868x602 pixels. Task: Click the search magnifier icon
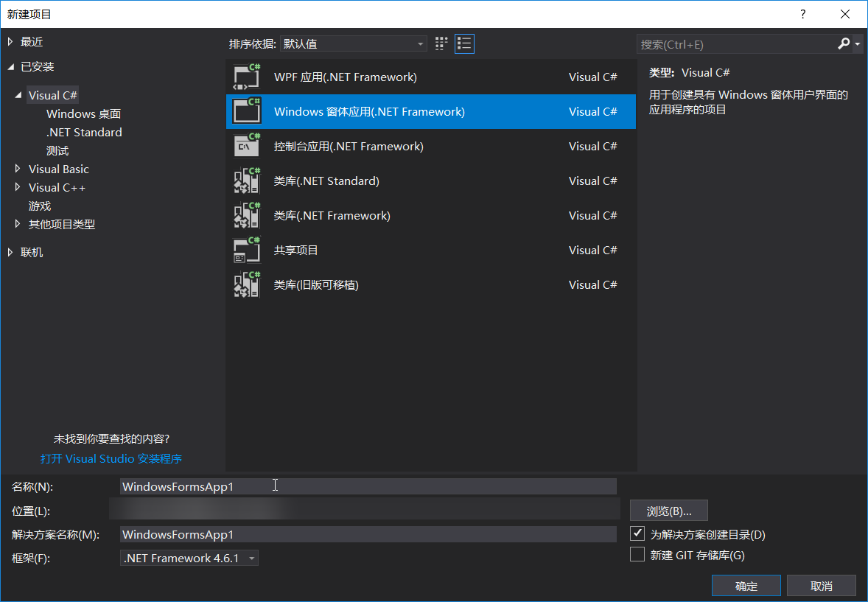(x=843, y=43)
